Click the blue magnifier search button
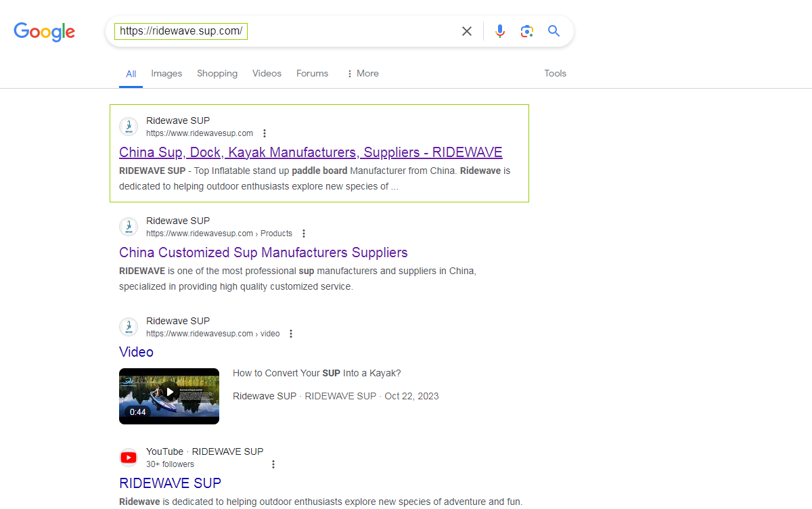 click(x=554, y=31)
